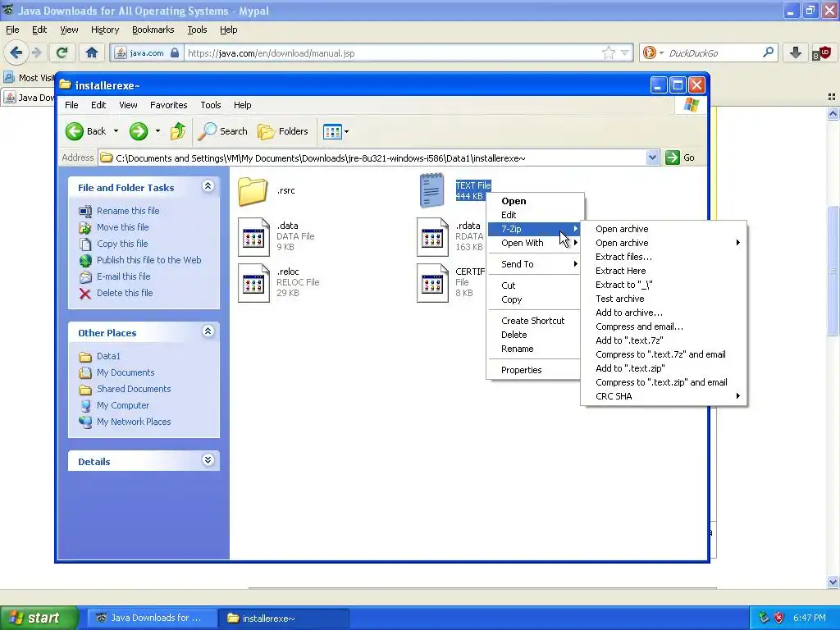Screen dimensions: 840x630
Task: Click the Mypal browser reload button
Action: coord(62,52)
